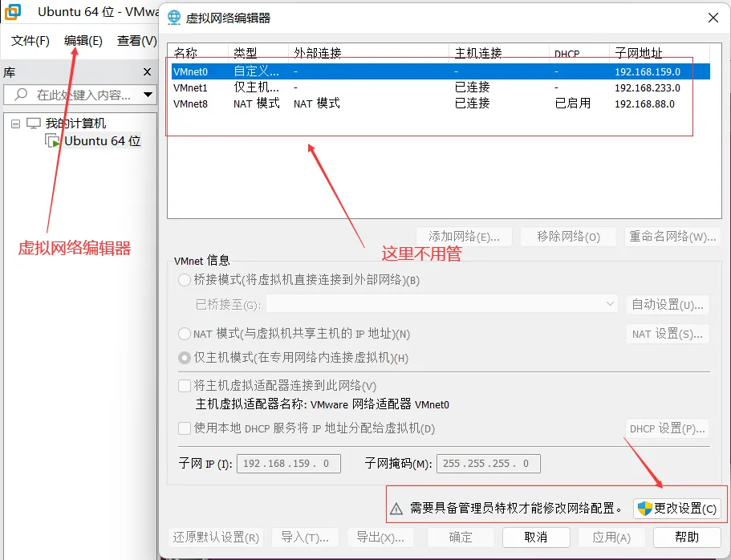The image size is (731, 560).
Task: Click the 子网 IP address field
Action: click(x=289, y=464)
